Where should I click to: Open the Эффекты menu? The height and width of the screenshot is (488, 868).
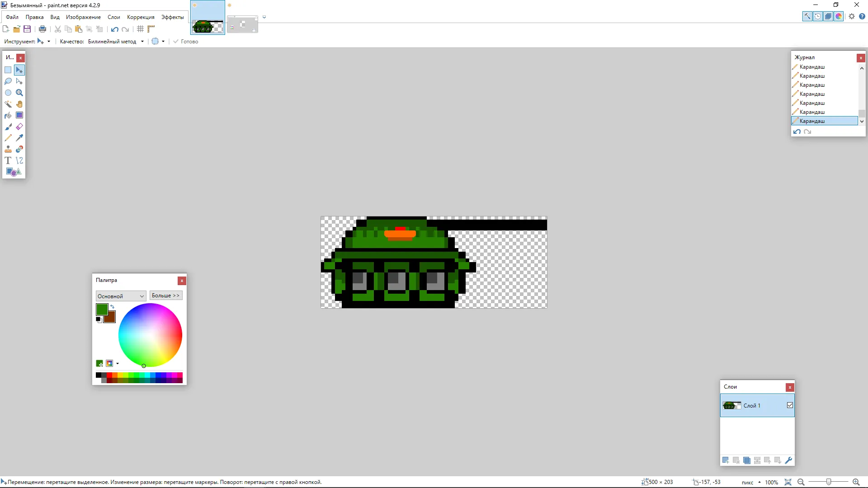tap(173, 17)
